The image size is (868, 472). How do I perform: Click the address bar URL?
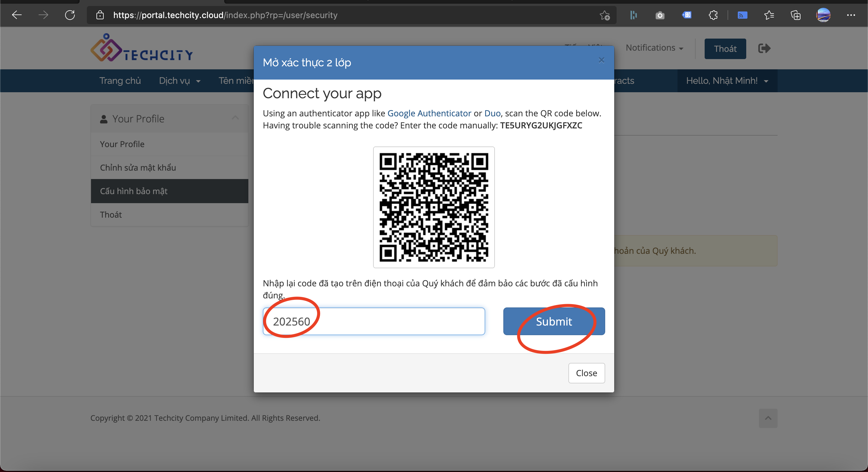[225, 15]
